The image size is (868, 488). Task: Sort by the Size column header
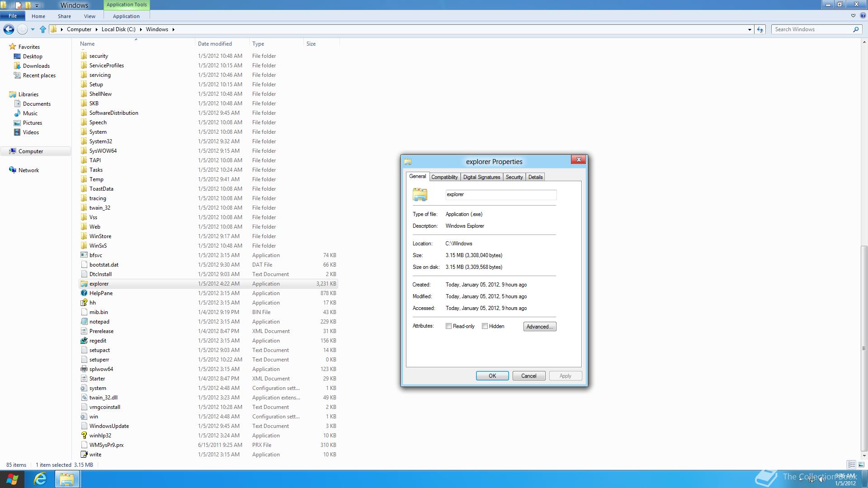[x=321, y=44]
